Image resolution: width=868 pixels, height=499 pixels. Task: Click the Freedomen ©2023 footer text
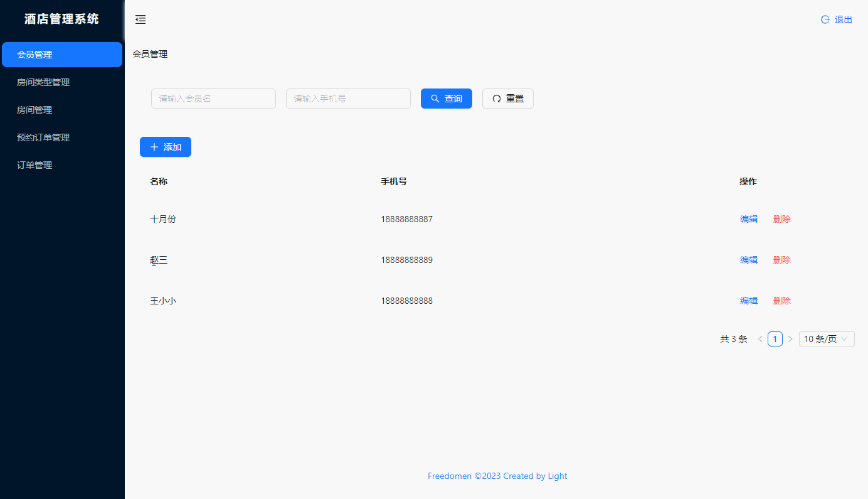click(x=497, y=476)
